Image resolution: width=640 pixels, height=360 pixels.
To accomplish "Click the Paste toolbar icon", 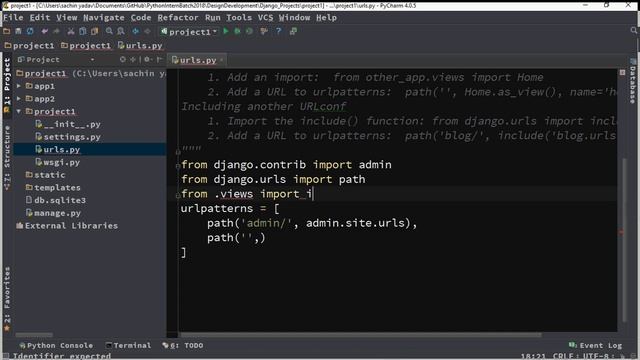I will pos(95,31).
